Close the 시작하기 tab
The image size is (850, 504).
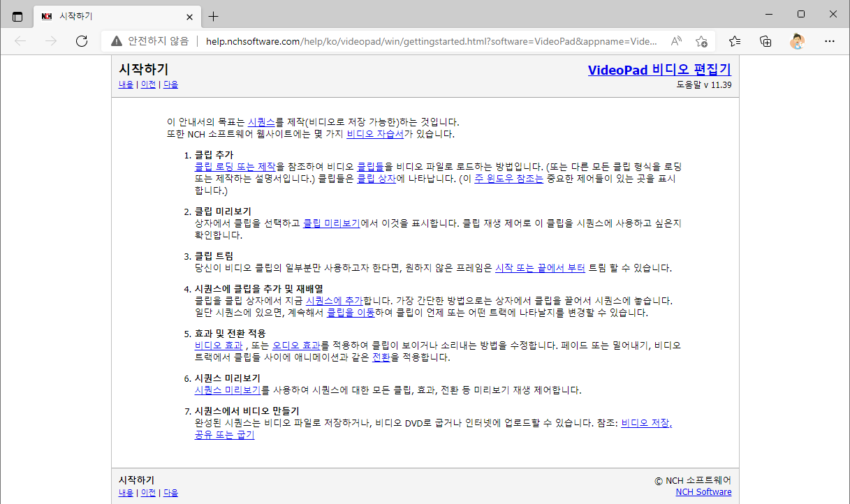(190, 16)
